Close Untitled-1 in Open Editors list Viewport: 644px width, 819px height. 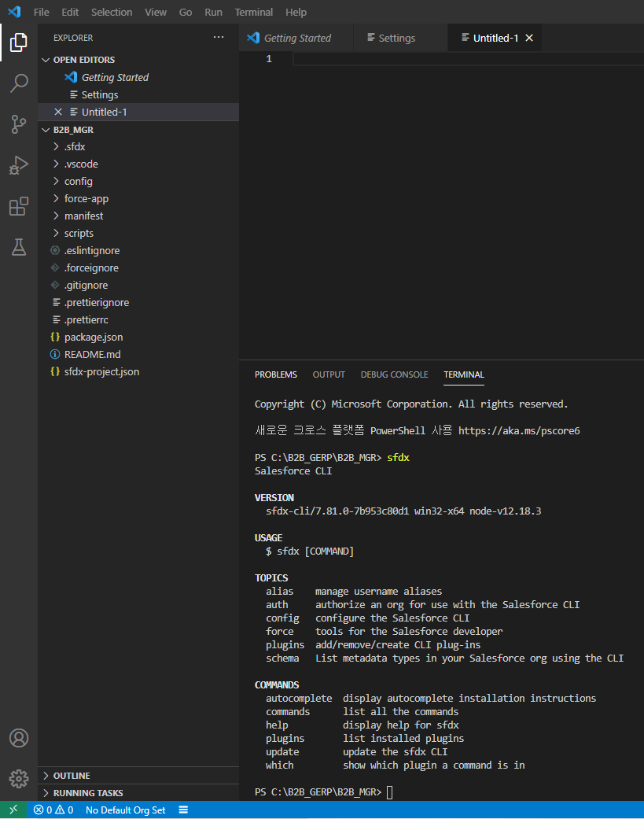[58, 112]
